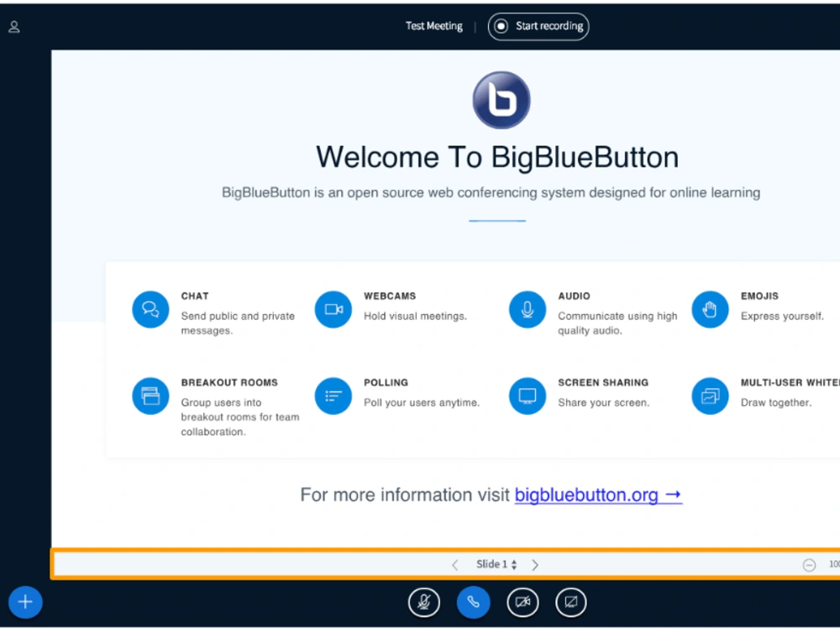Click 'Communicate using high quality audio.' text

(617, 323)
